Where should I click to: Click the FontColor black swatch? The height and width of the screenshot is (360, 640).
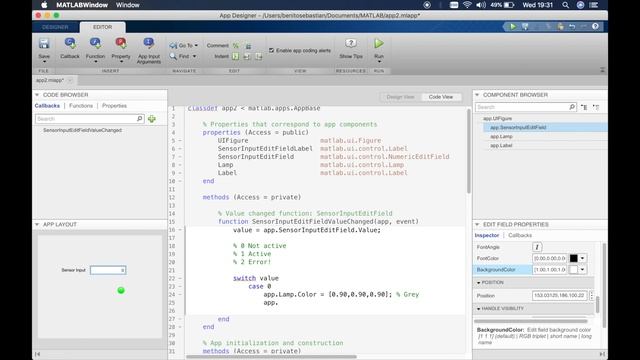tap(573, 258)
